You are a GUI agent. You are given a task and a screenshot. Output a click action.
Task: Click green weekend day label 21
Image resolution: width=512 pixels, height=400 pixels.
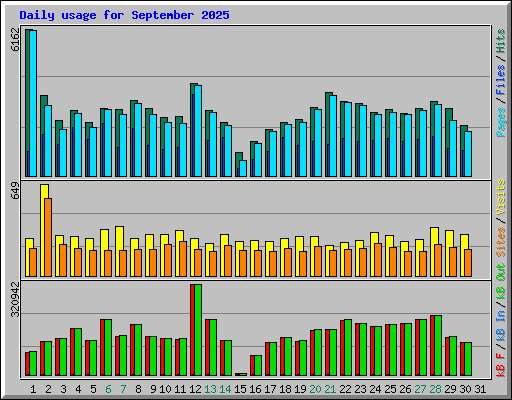pyautogui.click(x=330, y=389)
